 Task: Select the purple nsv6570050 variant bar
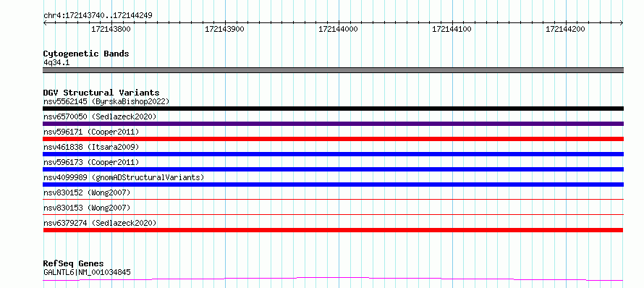[333, 124]
